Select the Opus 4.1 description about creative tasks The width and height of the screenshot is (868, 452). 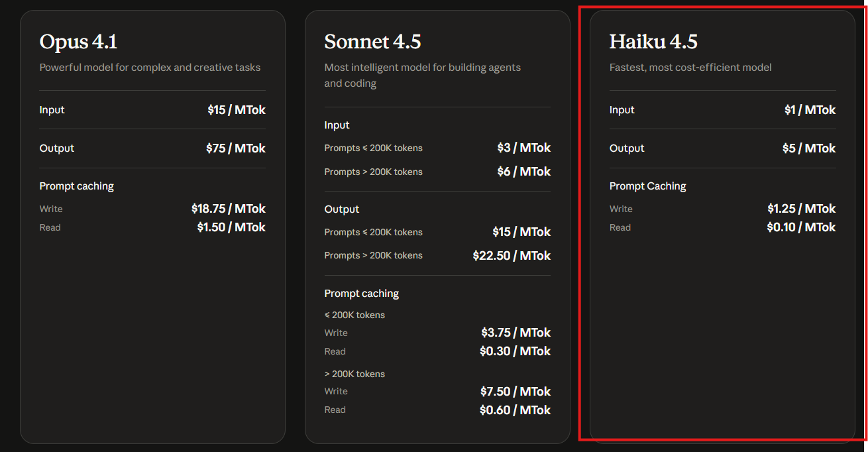point(150,68)
